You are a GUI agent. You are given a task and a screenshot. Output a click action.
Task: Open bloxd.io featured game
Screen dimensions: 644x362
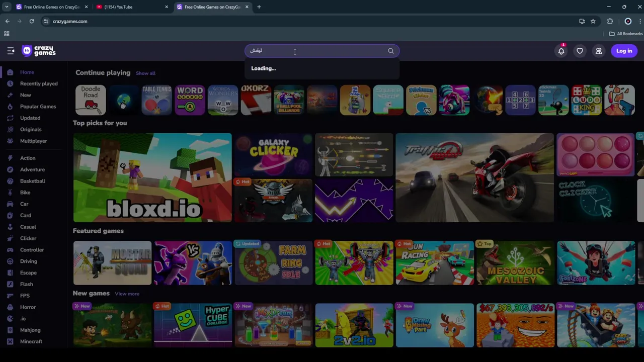click(152, 177)
